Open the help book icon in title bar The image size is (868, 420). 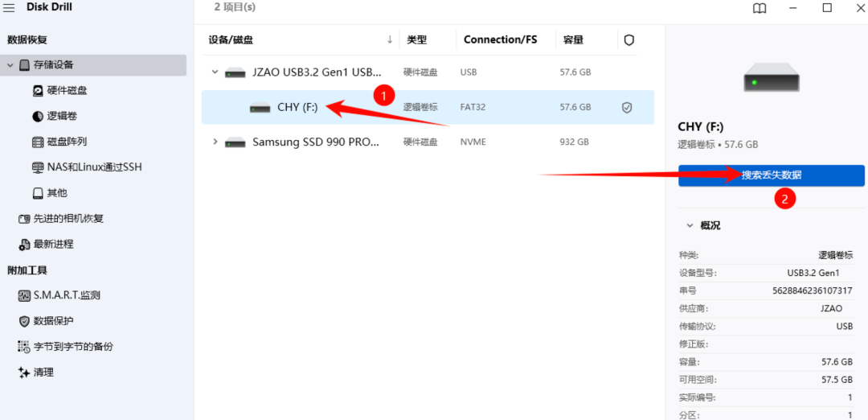pyautogui.click(x=759, y=8)
